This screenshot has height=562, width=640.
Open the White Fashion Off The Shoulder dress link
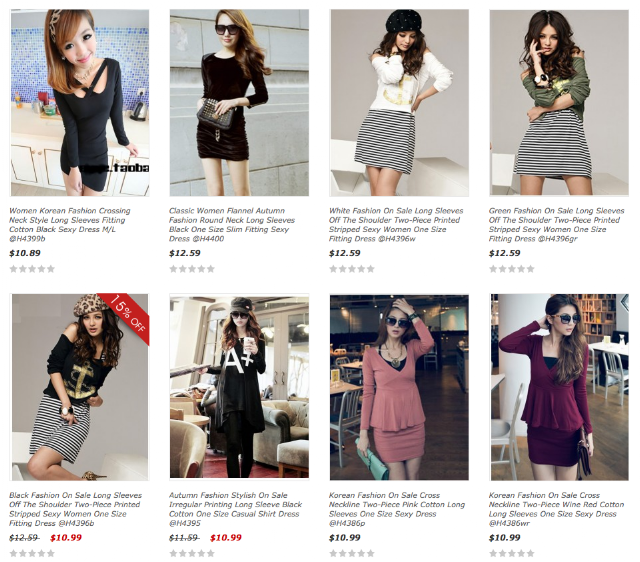(396, 224)
